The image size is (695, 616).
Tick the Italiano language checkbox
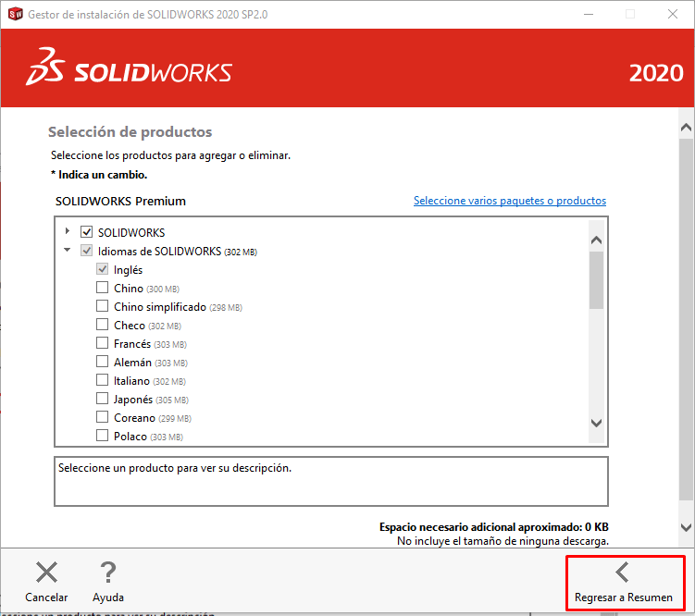coord(102,380)
